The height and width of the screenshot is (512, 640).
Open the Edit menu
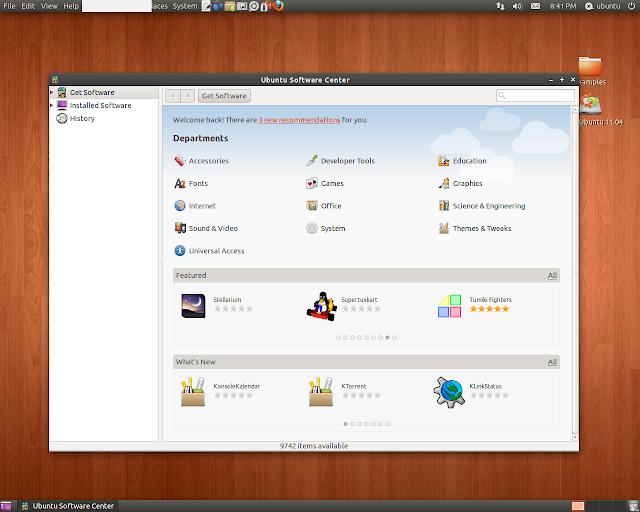(x=28, y=6)
